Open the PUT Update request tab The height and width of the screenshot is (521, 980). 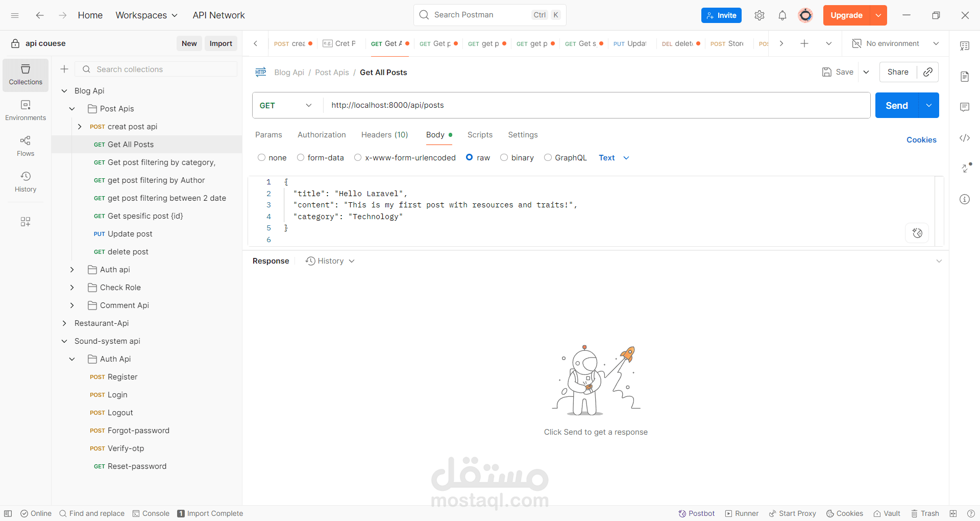(x=631, y=43)
